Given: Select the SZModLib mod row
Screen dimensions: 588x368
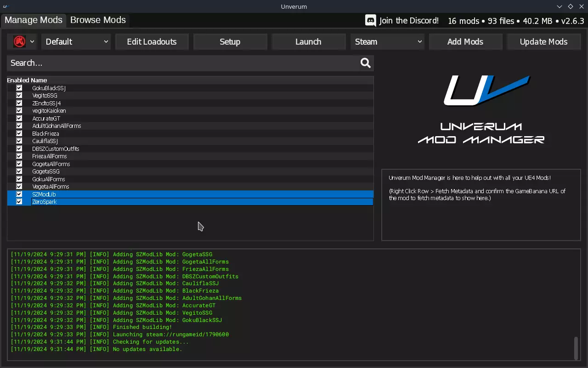Looking at the screenshot, I should (184, 194).
